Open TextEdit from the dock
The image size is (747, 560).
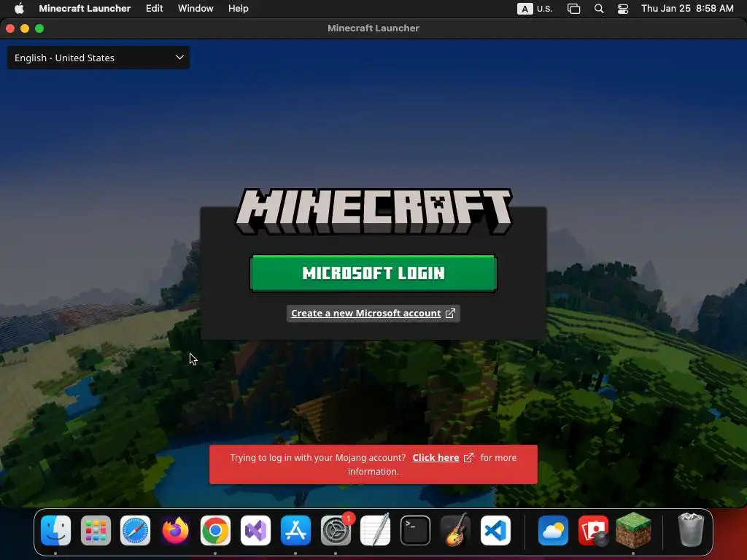[376, 530]
